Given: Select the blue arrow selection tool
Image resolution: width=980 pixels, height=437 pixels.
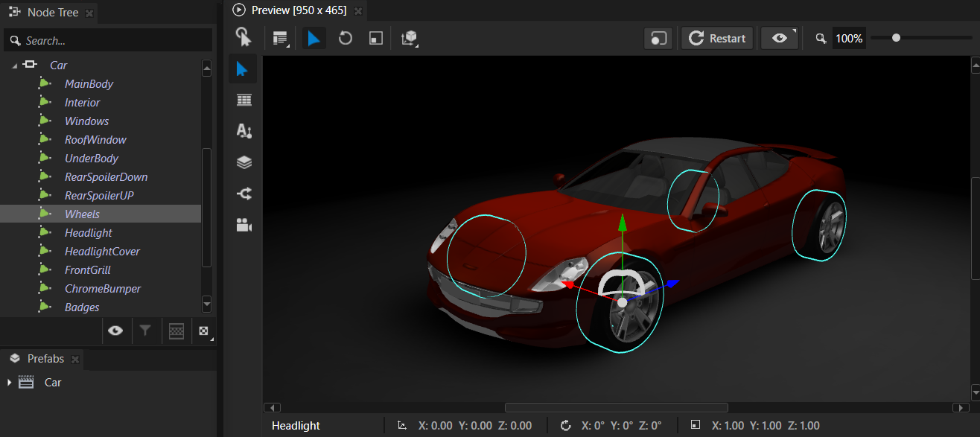Looking at the screenshot, I should point(314,37).
